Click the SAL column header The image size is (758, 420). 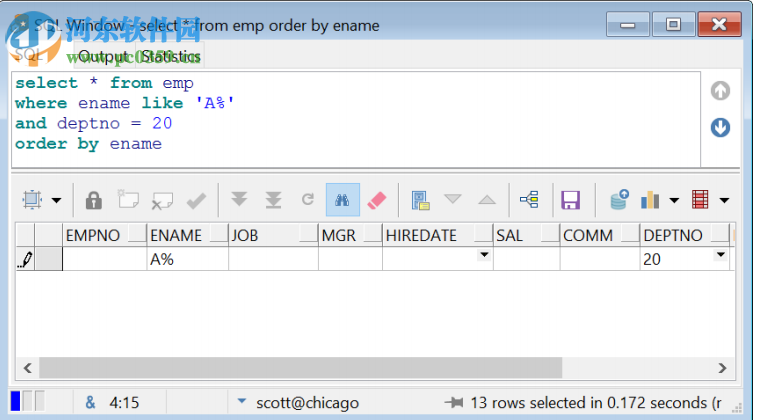(x=526, y=235)
